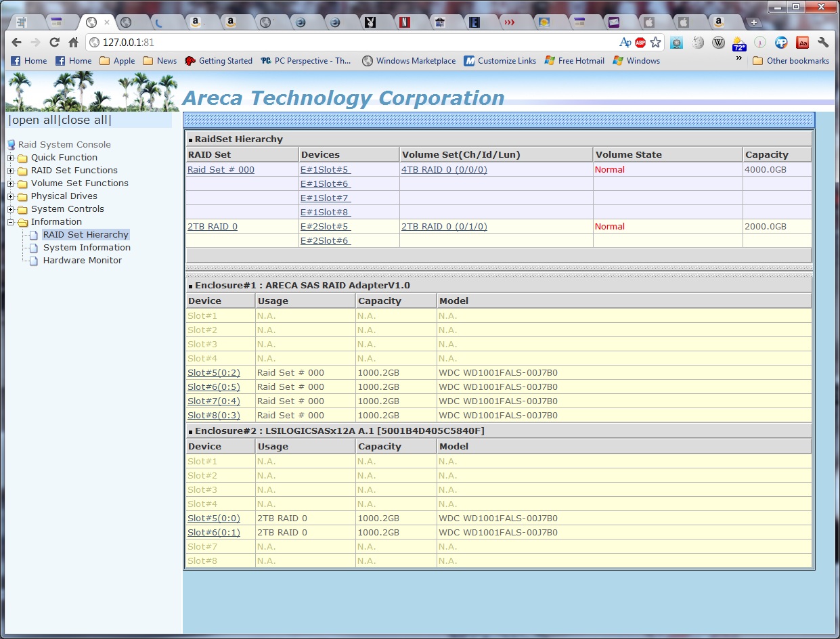Open the PC Perspective bookmark
Viewport: 840px width, 639px height.
306,61
